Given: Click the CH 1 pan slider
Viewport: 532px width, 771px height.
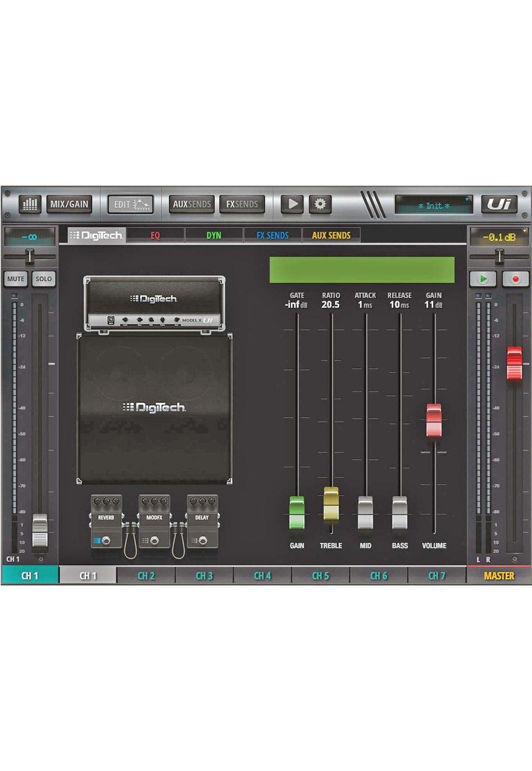Looking at the screenshot, I should pyautogui.click(x=30, y=256).
